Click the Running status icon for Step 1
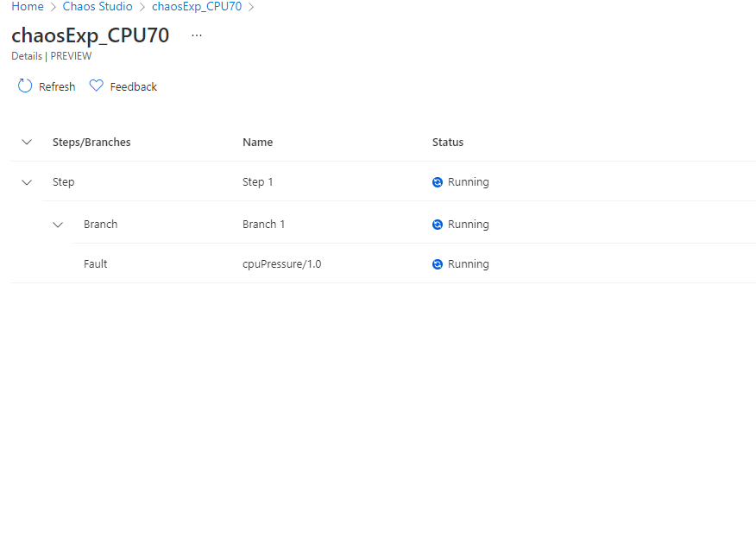The image size is (756, 539). click(438, 182)
